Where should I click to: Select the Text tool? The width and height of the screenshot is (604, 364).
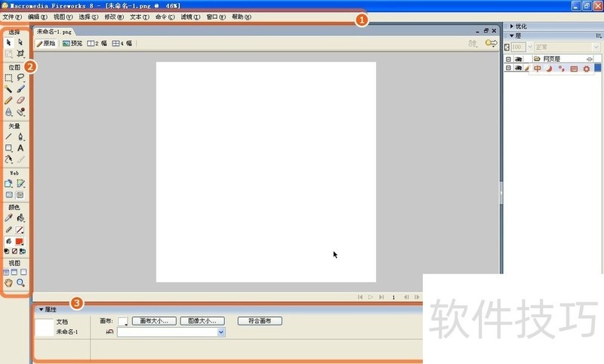click(x=20, y=148)
